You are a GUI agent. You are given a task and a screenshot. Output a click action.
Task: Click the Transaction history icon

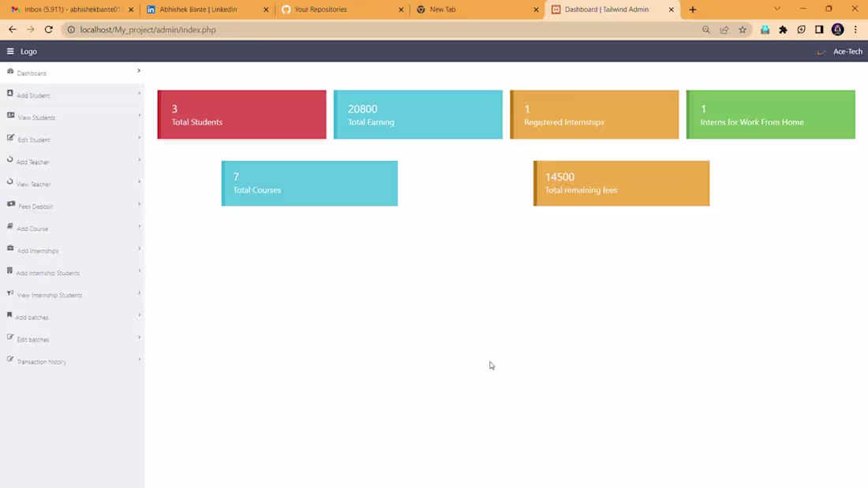point(10,359)
